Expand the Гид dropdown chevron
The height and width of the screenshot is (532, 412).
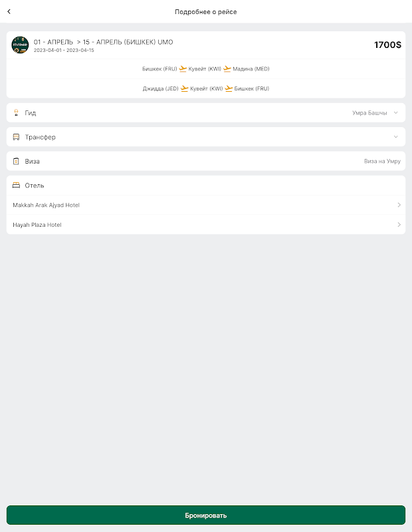(x=395, y=113)
